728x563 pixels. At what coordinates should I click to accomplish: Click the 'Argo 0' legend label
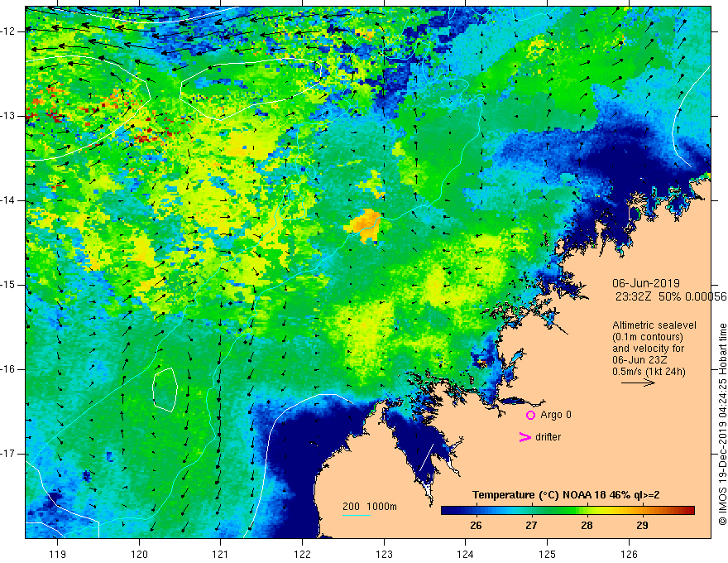pyautogui.click(x=556, y=415)
